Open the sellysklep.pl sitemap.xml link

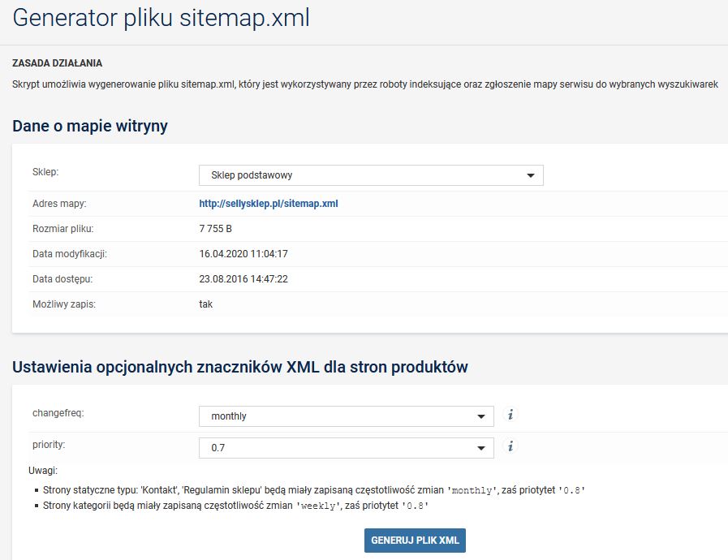click(268, 204)
